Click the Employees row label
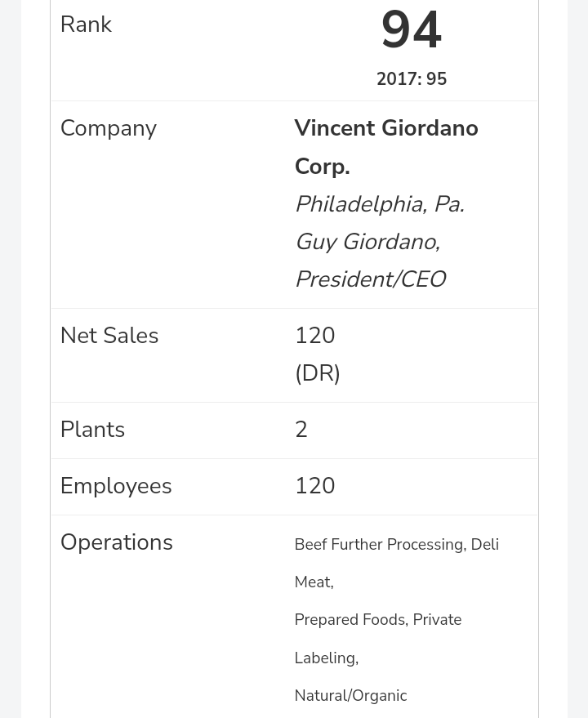 [x=116, y=486]
